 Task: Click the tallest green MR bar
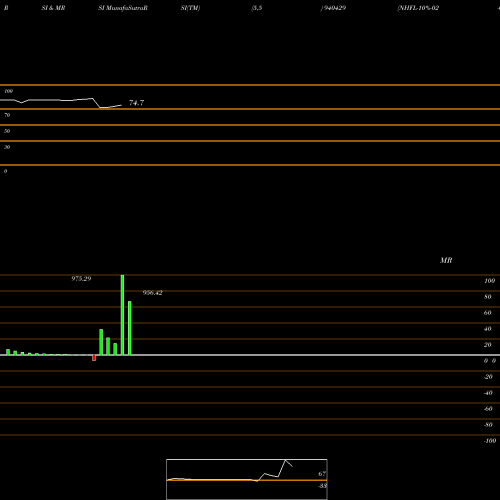(x=122, y=315)
